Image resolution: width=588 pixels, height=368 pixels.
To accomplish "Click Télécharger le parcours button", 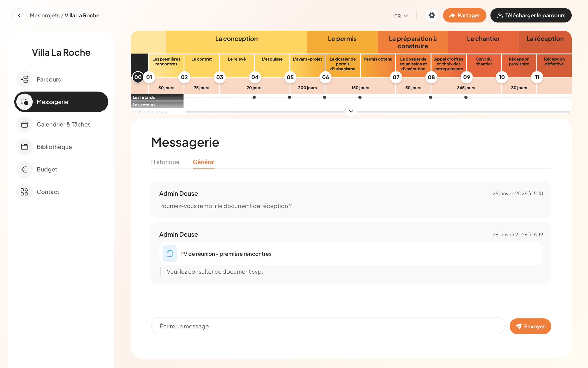I will coord(531,15).
